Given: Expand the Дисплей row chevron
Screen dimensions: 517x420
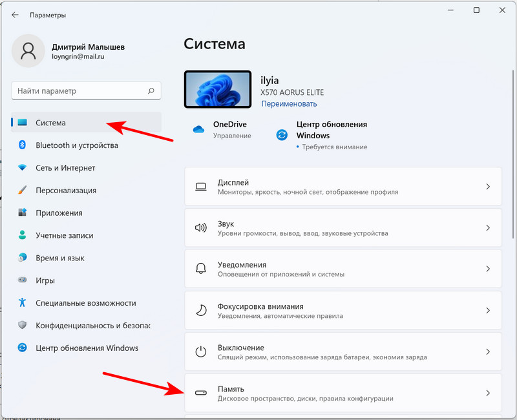Looking at the screenshot, I should 488,186.
